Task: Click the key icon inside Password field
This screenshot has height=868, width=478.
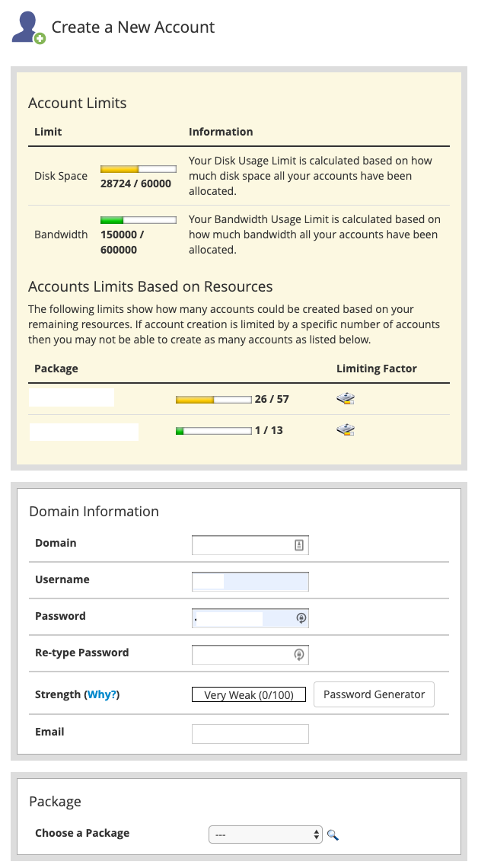Action: [301, 618]
